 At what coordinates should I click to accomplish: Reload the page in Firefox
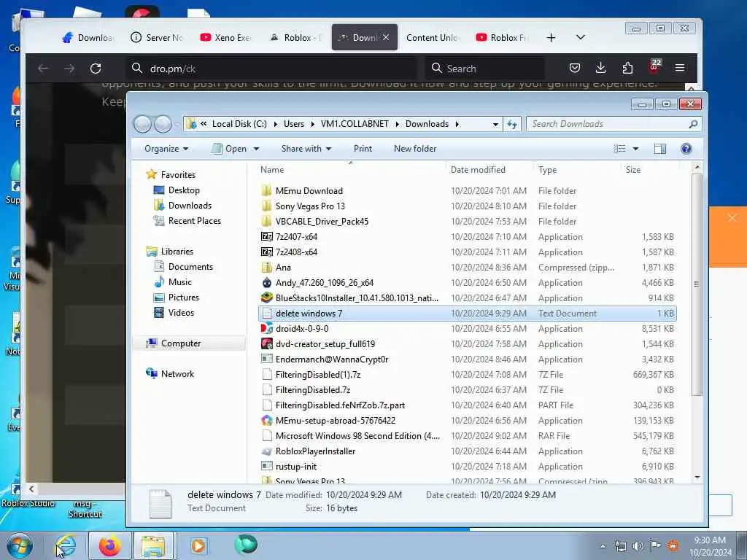(x=96, y=69)
